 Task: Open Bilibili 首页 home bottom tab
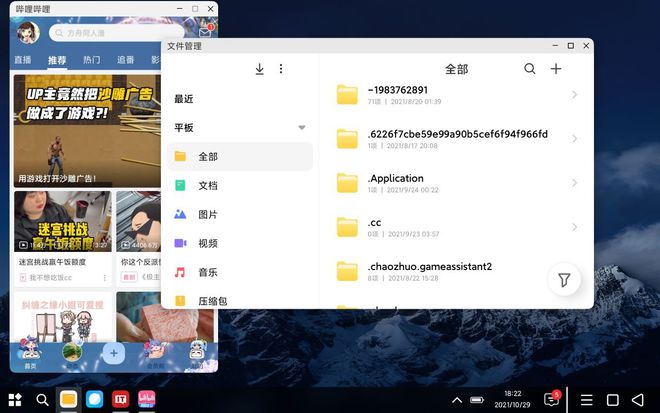[x=30, y=356]
